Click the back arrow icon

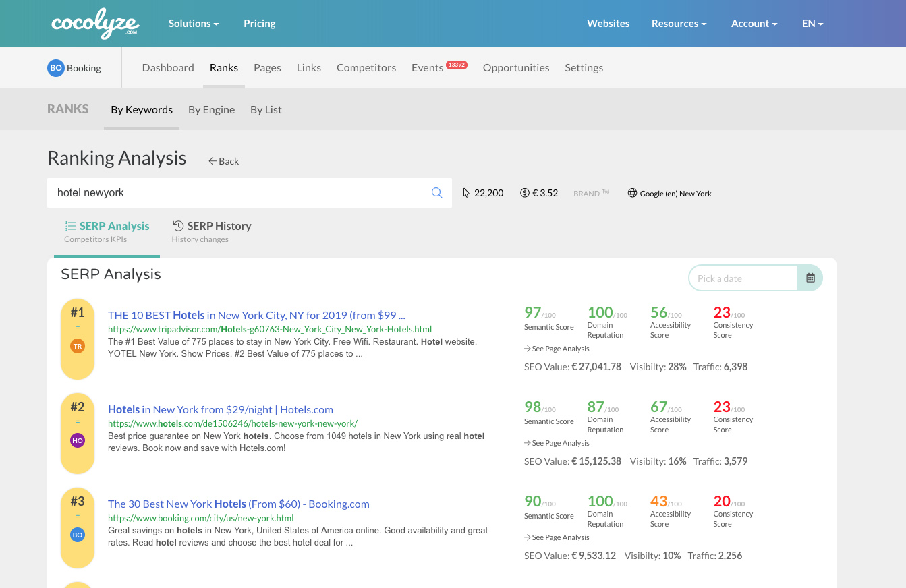pyautogui.click(x=212, y=161)
